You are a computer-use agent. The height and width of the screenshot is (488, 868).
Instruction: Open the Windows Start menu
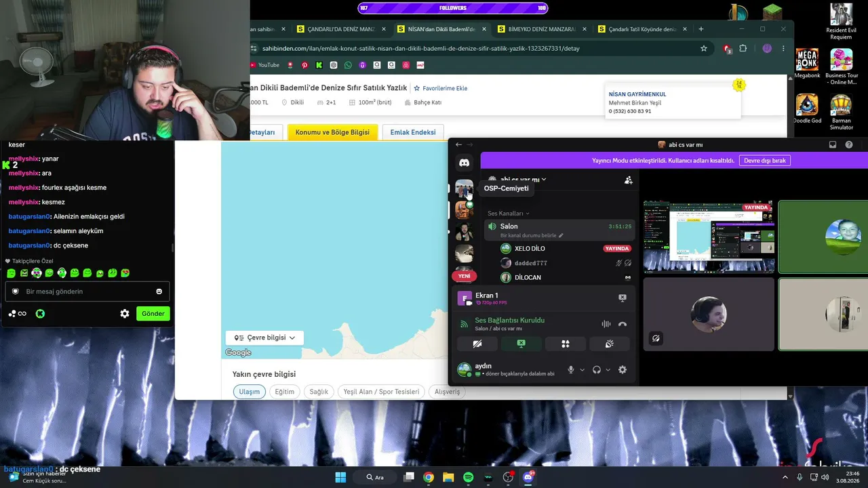340,477
